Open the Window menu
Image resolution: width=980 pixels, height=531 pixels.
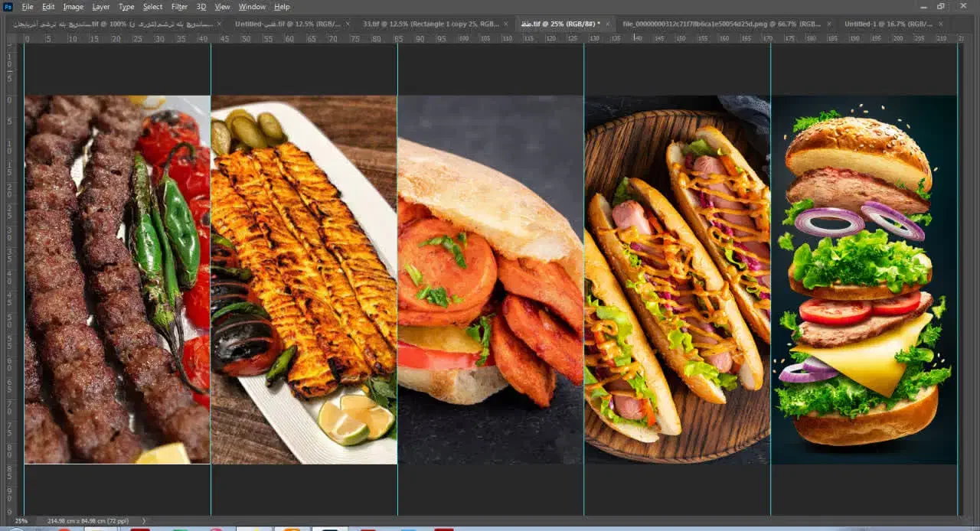tap(252, 7)
